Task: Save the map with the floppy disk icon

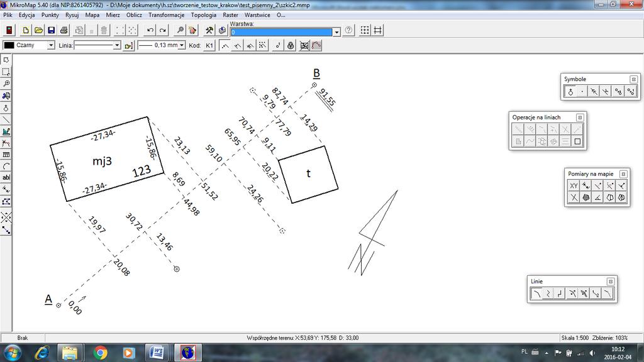Action: (x=52, y=30)
